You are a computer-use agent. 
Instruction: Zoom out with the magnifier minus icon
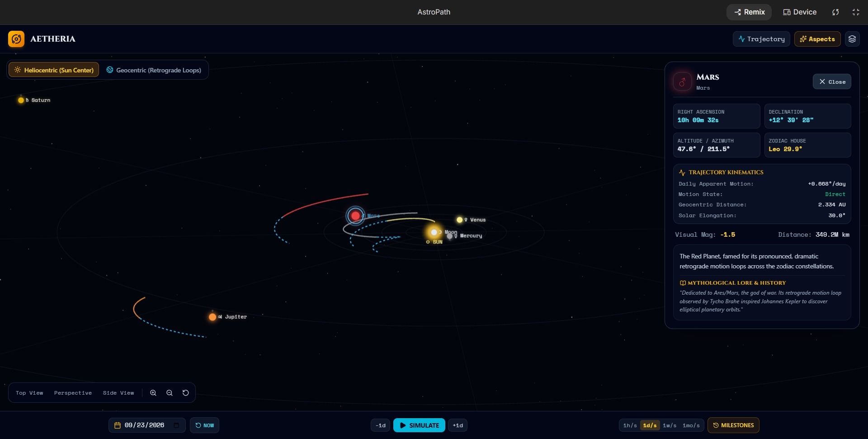(x=170, y=393)
